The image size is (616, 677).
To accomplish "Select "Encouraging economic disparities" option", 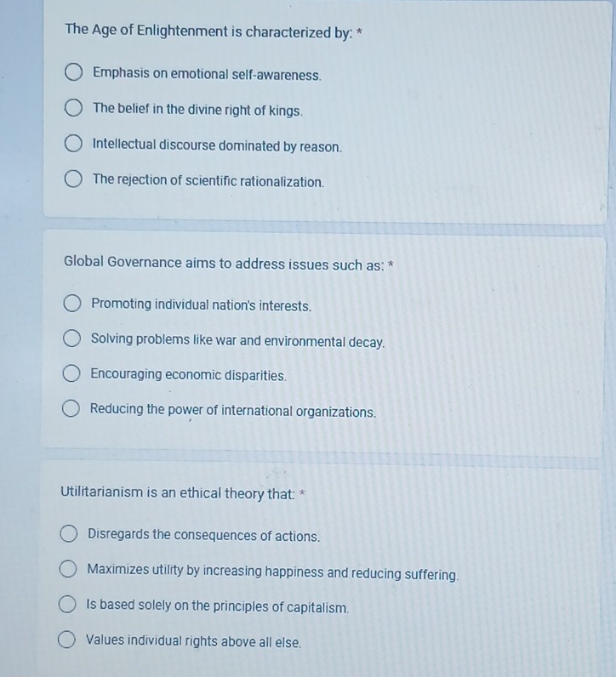I will click(x=71, y=373).
